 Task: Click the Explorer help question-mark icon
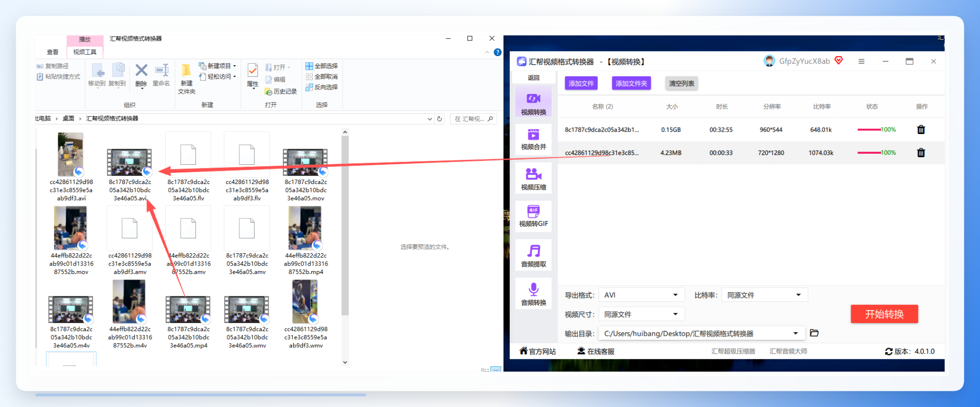tap(498, 52)
